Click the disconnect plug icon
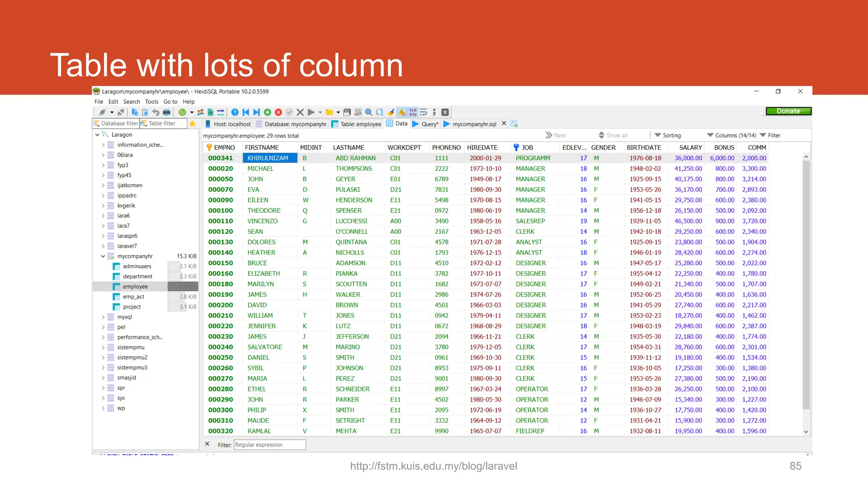This screenshot has height=488, width=868. pyautogui.click(x=121, y=112)
